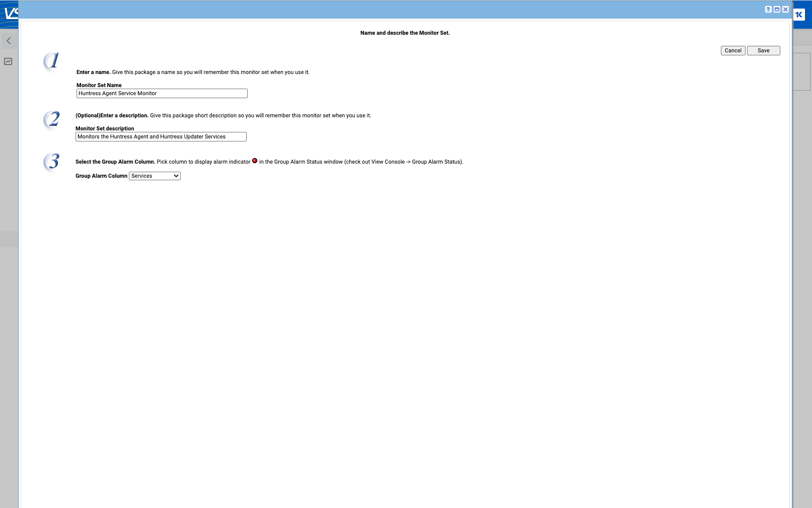Click the help question mark icon

[768, 10]
